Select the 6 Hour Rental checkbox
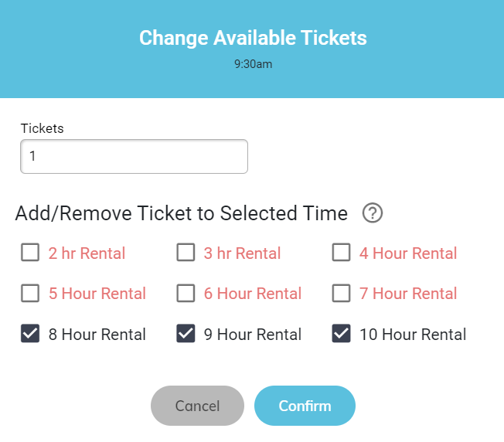The width and height of the screenshot is (504, 442). (x=186, y=293)
